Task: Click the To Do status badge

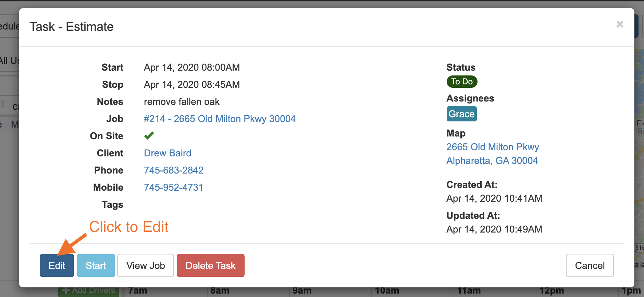Action: point(462,82)
